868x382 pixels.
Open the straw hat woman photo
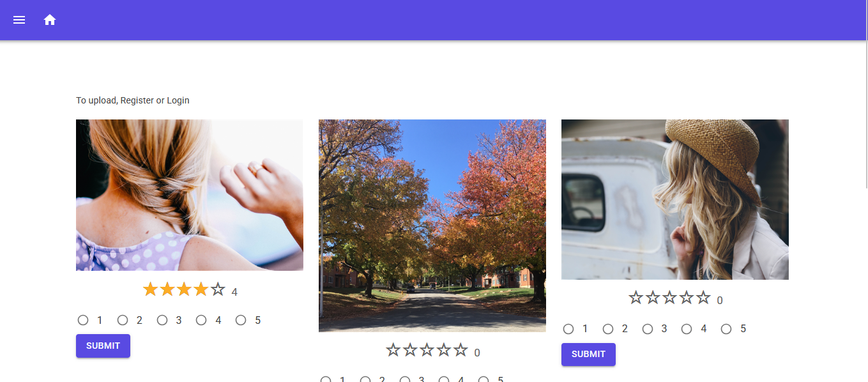pos(675,199)
